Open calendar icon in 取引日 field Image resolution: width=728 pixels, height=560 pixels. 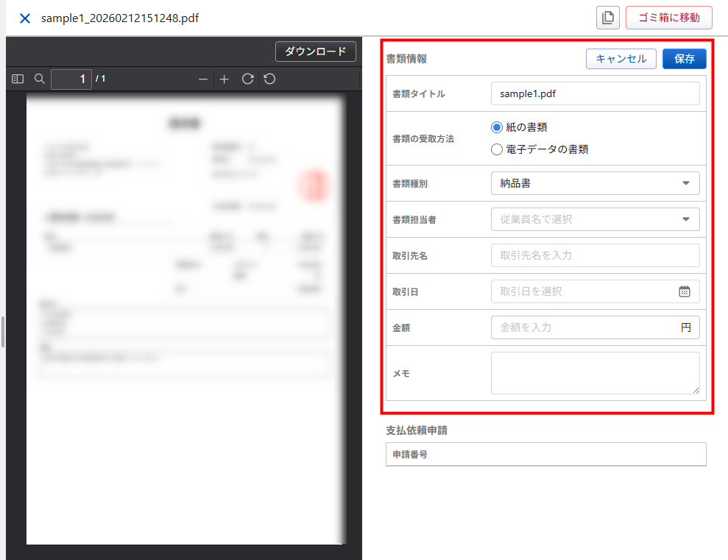(684, 291)
